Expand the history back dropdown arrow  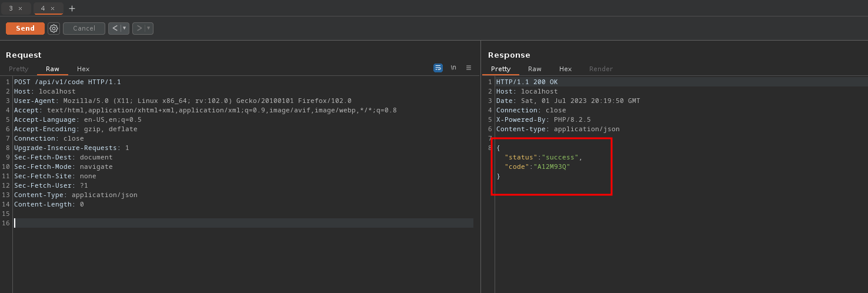tap(125, 28)
